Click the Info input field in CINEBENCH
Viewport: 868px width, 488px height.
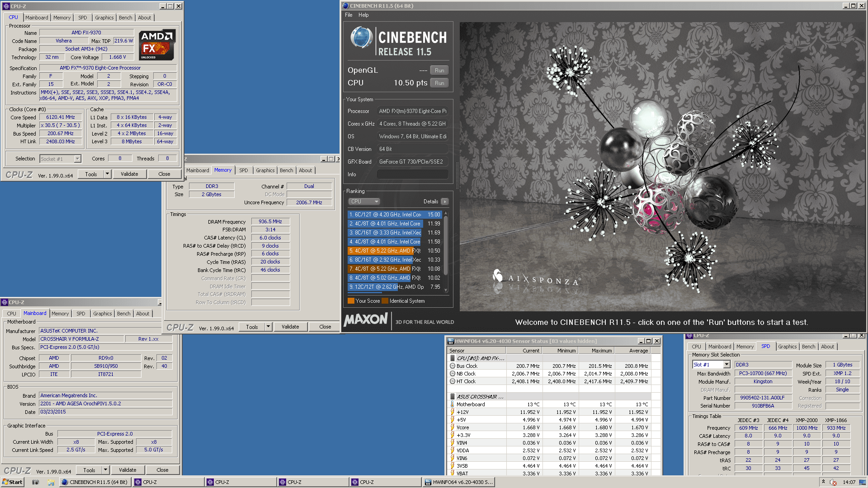coord(412,174)
